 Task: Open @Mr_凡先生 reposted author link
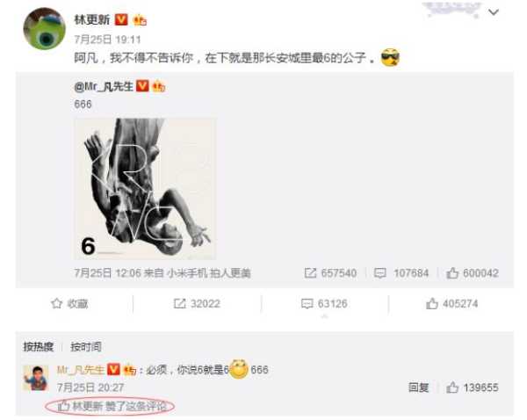104,87
